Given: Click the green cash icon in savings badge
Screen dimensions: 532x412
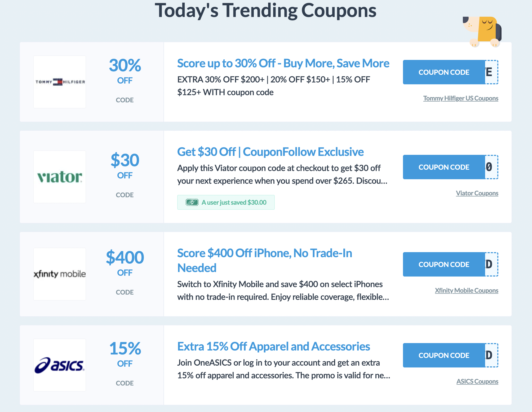Looking at the screenshot, I should click(192, 203).
